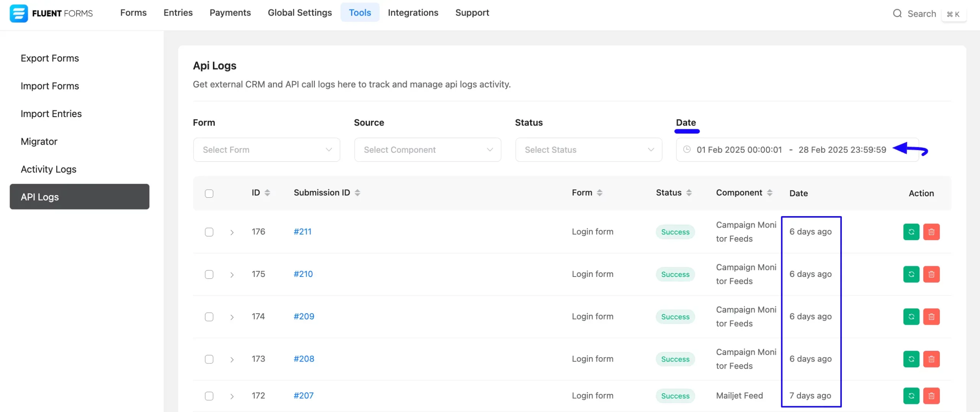Click the clock icon in date range field
Screen dimensions: 980x412
(x=687, y=150)
